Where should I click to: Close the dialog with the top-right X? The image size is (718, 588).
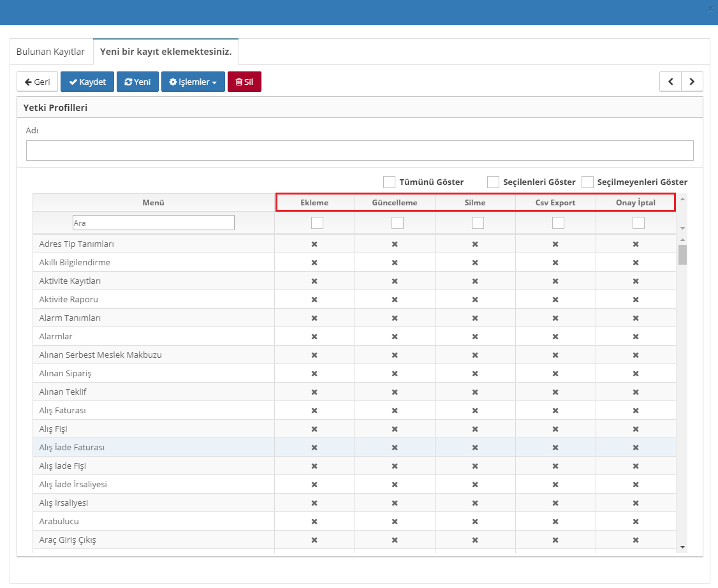710,9
